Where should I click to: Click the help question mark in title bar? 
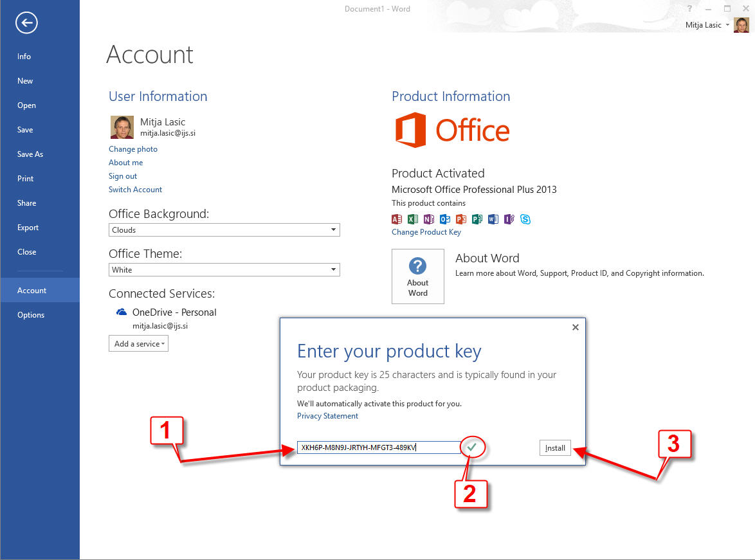689,9
